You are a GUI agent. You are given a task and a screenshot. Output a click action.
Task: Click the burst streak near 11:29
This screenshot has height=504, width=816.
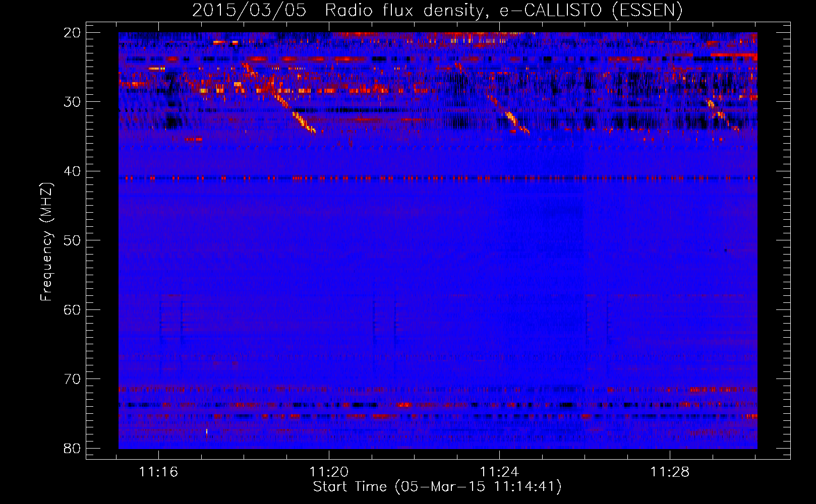(724, 115)
